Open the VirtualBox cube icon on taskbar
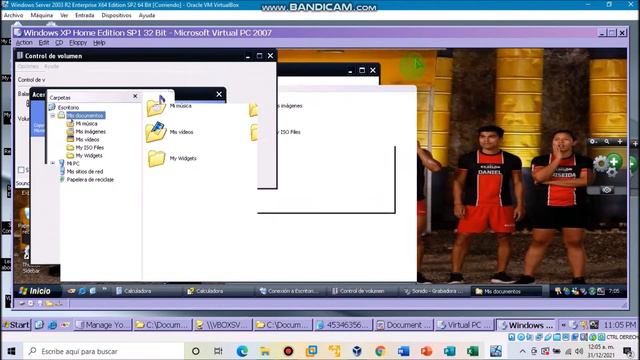Image resolution: width=640 pixels, height=360 pixels. [x=357, y=351]
